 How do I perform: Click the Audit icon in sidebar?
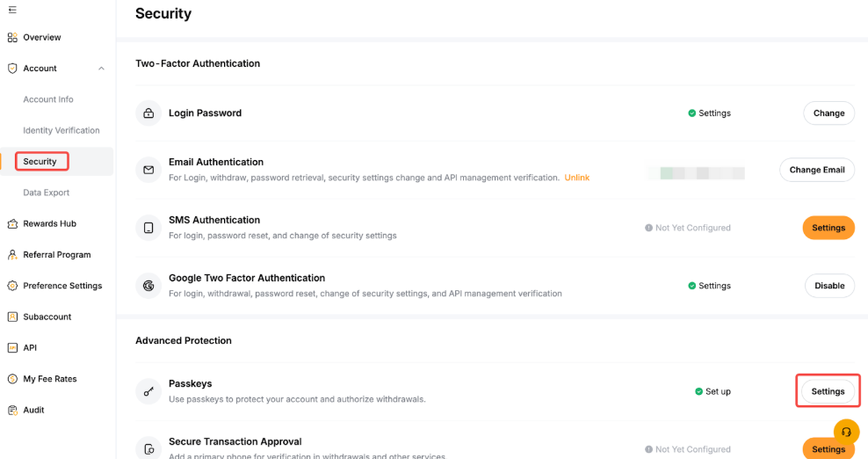click(x=12, y=410)
